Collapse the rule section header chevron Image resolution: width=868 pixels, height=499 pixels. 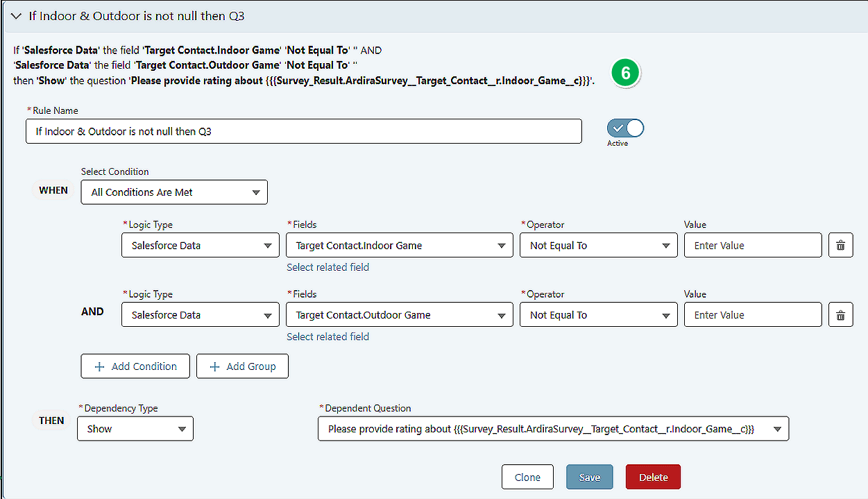(x=16, y=15)
